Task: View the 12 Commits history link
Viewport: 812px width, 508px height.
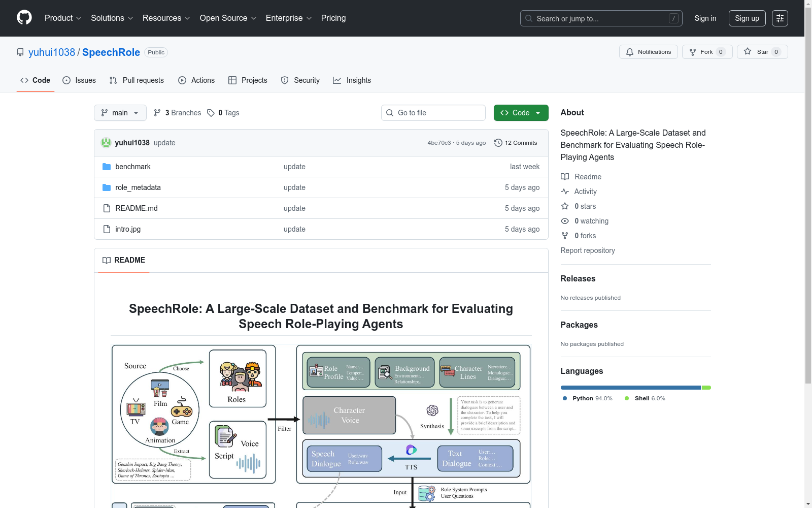Action: pyautogui.click(x=516, y=143)
